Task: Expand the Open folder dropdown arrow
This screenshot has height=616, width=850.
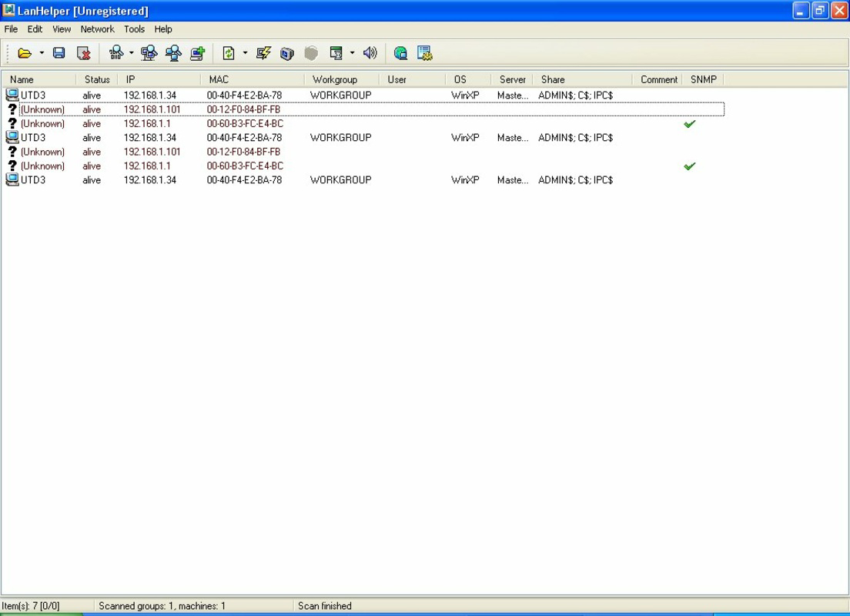Action: click(42, 53)
